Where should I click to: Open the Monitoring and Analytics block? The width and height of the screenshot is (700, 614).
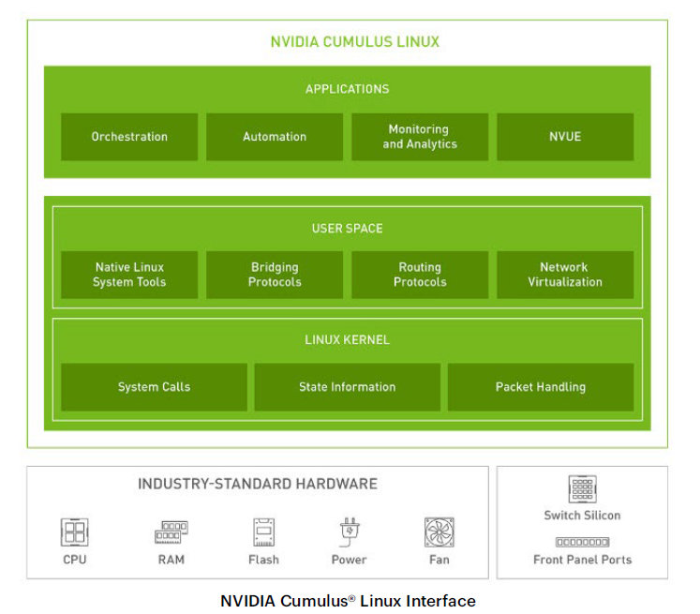pos(420,137)
